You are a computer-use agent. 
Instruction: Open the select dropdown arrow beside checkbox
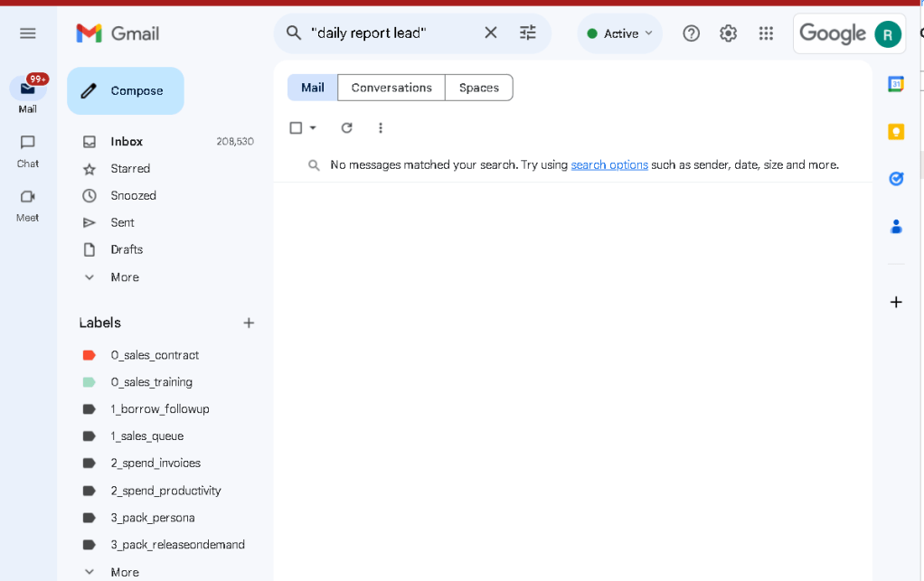(x=313, y=127)
